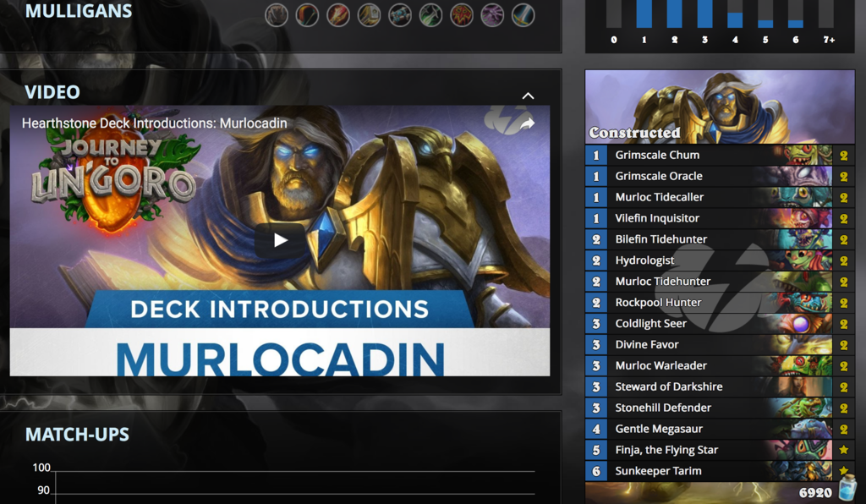Click the 4-mana bar in mana curve
The width and height of the screenshot is (866, 504).
(735, 20)
